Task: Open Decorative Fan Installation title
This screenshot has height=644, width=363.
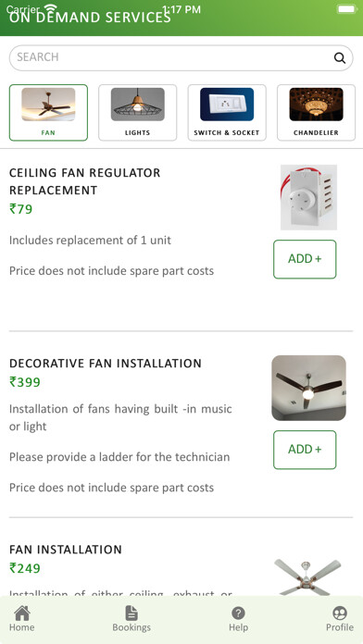Action: pos(106,363)
